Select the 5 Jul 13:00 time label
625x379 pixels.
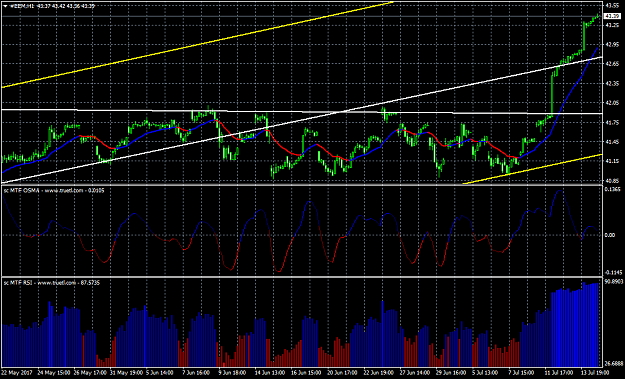[485, 373]
